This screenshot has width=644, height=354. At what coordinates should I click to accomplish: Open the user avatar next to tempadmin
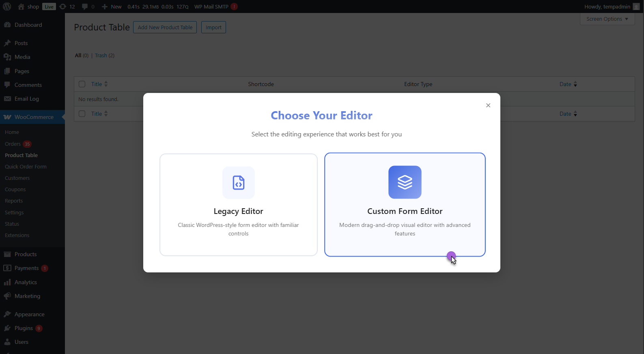point(636,6)
